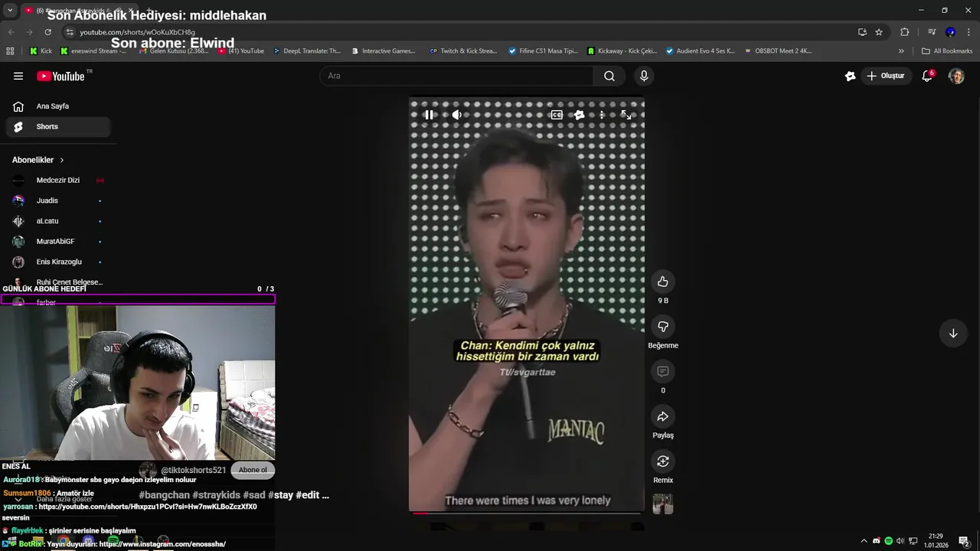Open Discord tray icon
Viewport: 980px width, 551px height.
[877, 541]
